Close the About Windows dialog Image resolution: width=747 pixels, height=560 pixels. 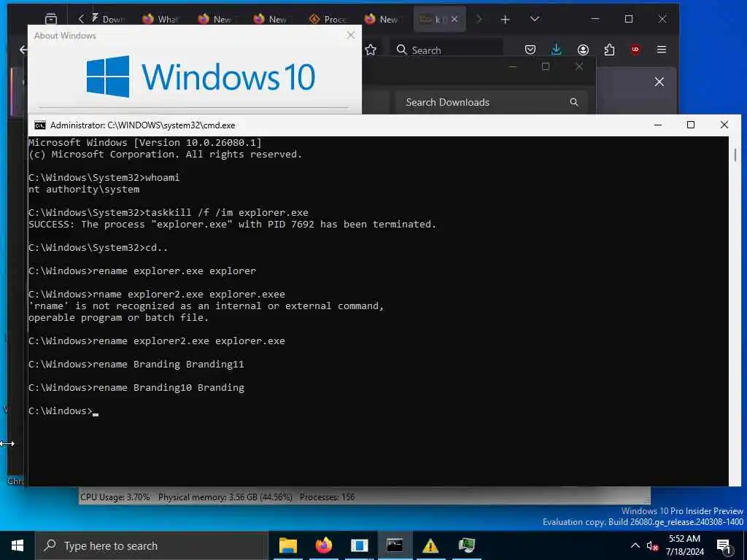pos(351,35)
